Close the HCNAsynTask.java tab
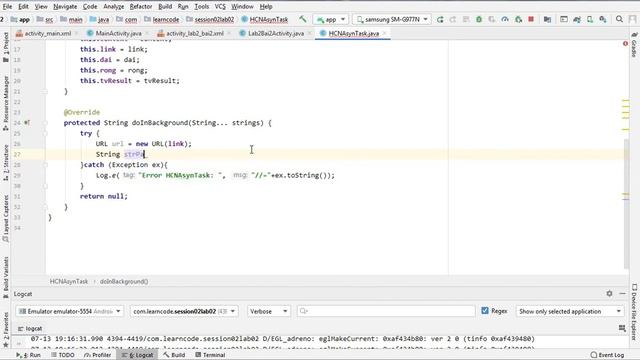This screenshot has height=360, width=640. (x=384, y=33)
